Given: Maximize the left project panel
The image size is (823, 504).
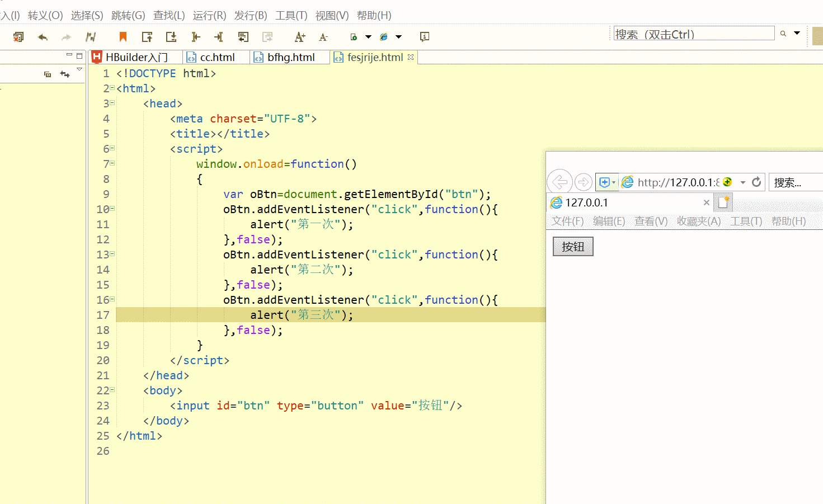Looking at the screenshot, I should [79, 55].
